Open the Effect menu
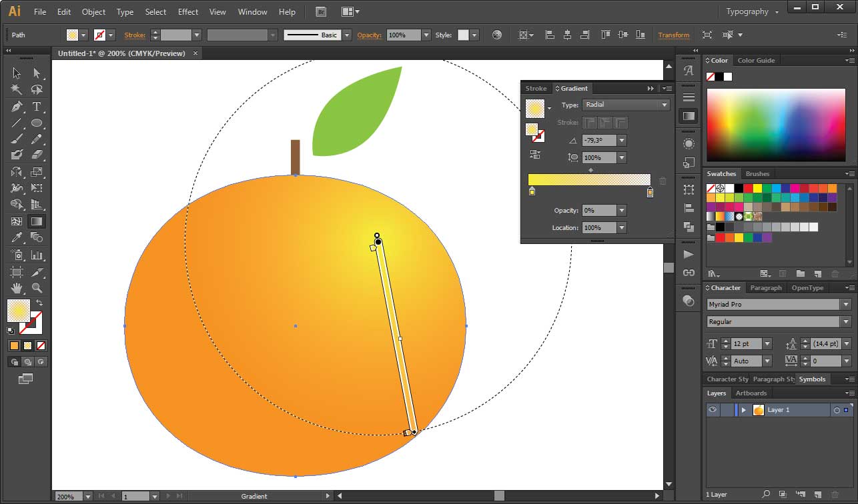The height and width of the screenshot is (504, 858). (x=187, y=11)
